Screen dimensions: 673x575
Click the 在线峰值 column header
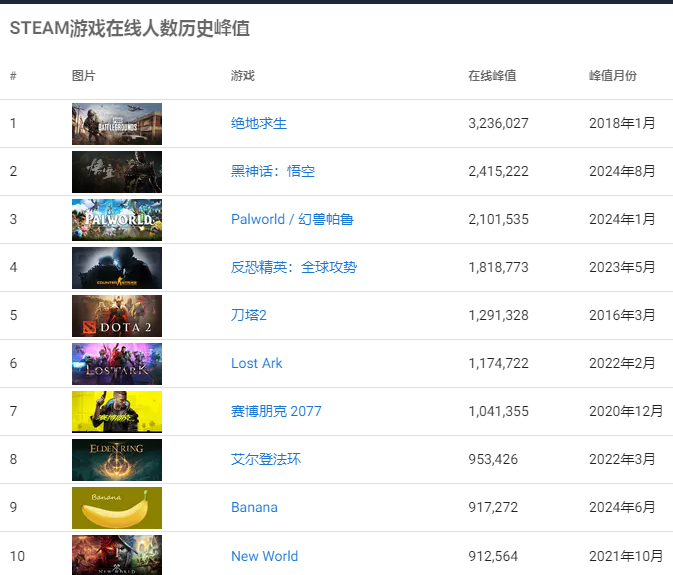pyautogui.click(x=492, y=76)
